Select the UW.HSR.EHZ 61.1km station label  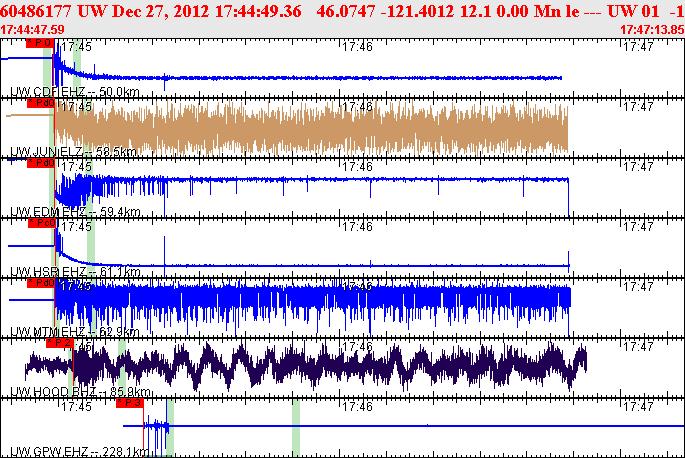point(73,272)
